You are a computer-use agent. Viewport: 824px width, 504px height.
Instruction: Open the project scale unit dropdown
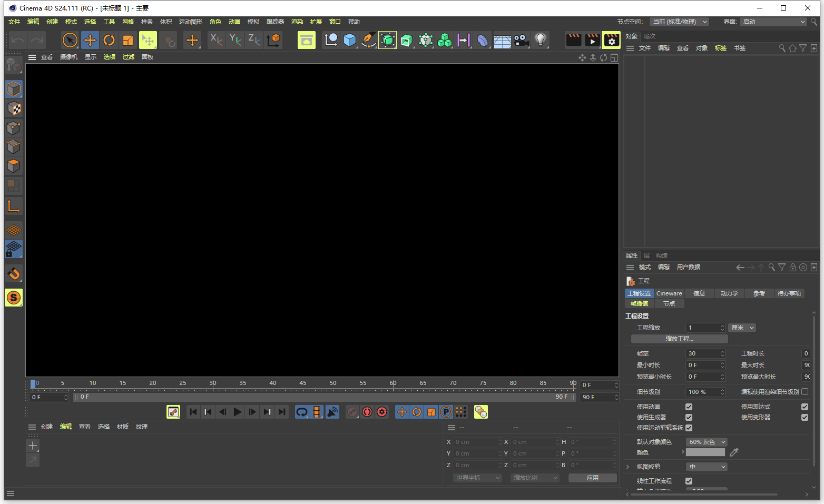[742, 328]
